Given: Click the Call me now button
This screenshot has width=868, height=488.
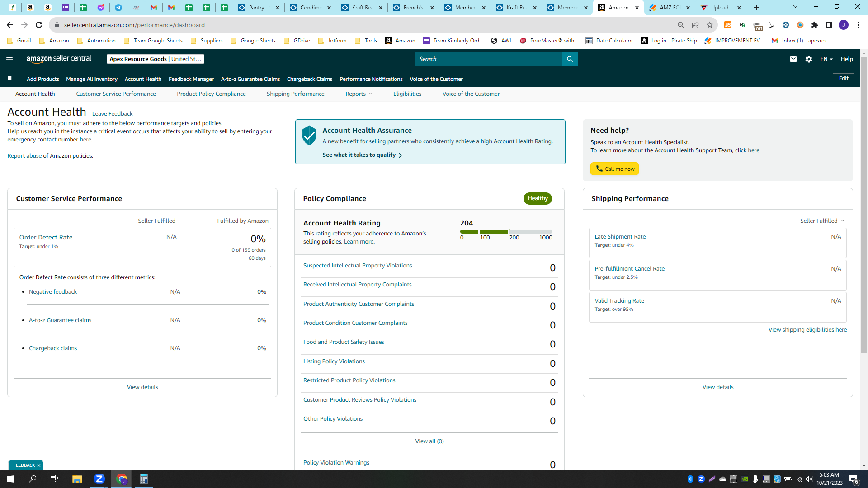Looking at the screenshot, I should coord(614,169).
